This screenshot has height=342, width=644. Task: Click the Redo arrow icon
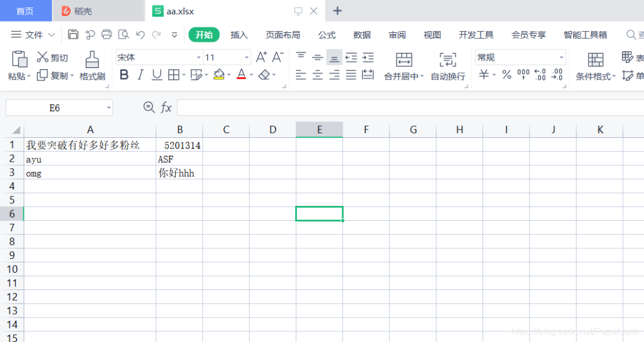(156, 35)
